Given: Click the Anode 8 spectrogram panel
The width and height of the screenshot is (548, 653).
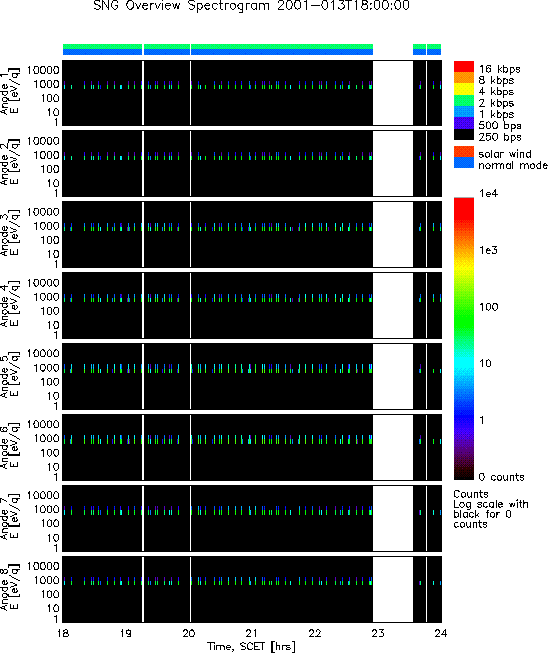Looking at the screenshot, I should 252,589.
